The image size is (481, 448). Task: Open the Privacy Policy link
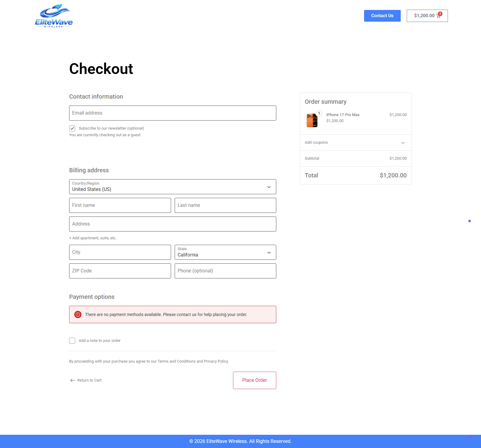click(x=216, y=361)
